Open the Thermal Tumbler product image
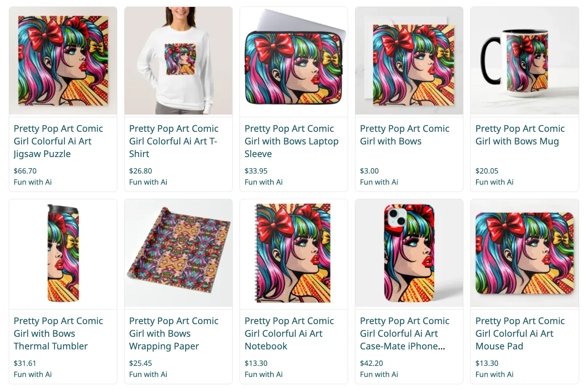The height and width of the screenshot is (390, 588). (x=63, y=253)
